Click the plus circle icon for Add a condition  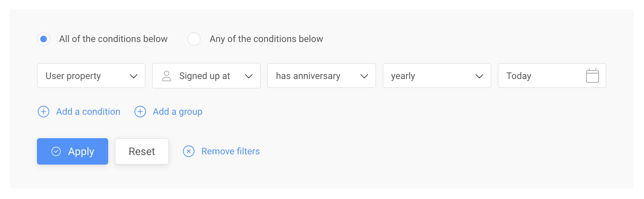click(44, 112)
